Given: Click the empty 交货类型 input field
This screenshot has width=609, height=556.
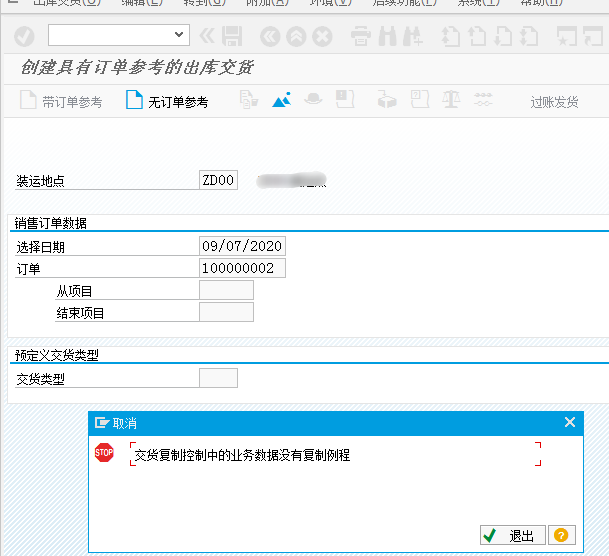Looking at the screenshot, I should coord(218,378).
